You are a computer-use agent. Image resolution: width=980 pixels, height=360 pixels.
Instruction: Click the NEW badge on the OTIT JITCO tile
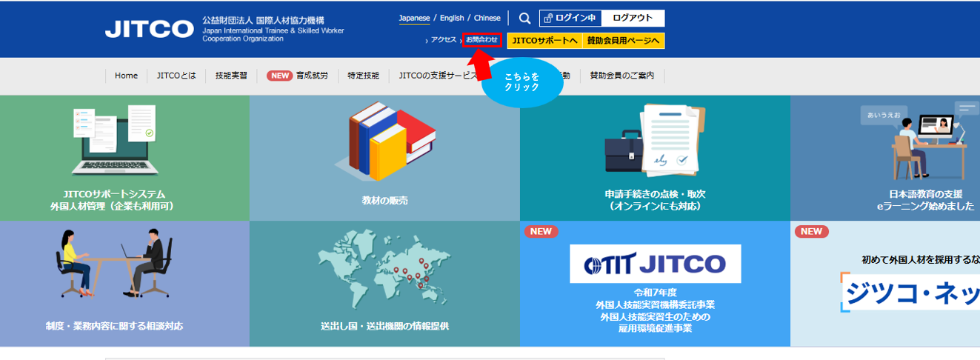pos(541,231)
